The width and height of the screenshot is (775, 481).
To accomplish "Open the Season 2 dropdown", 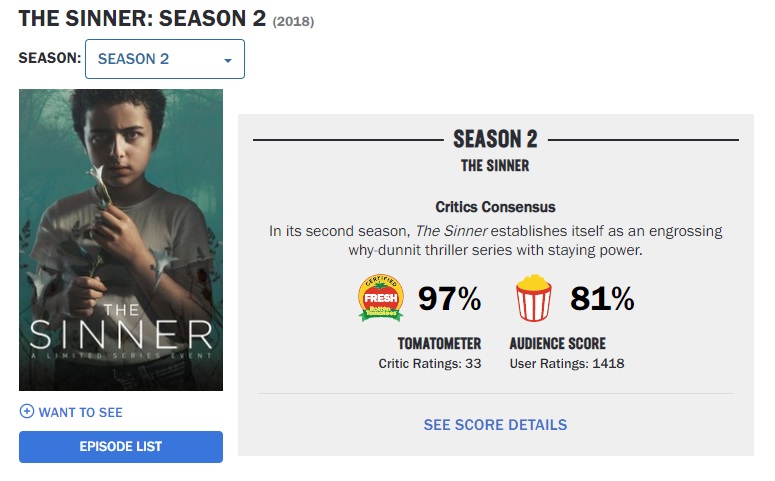I will [165, 59].
